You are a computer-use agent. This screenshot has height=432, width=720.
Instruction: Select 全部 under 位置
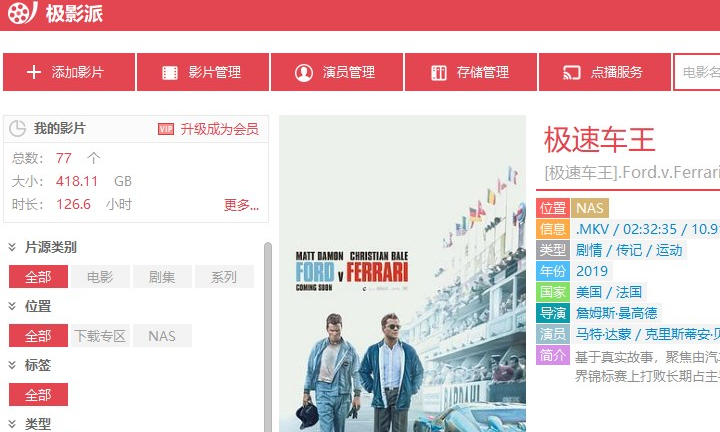pyautogui.click(x=39, y=336)
